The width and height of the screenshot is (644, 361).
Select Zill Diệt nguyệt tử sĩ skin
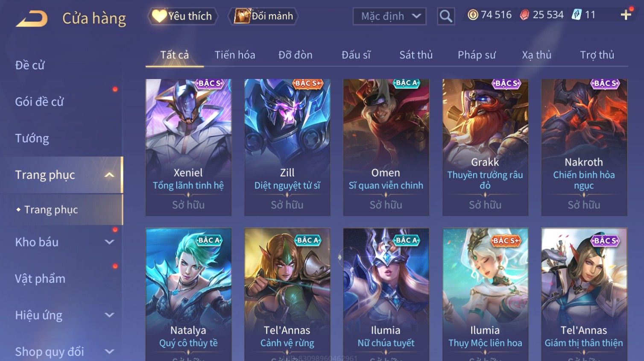[x=287, y=147]
